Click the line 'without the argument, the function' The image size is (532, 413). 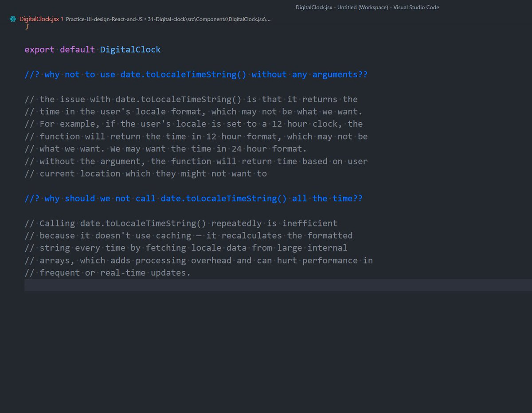click(x=196, y=161)
